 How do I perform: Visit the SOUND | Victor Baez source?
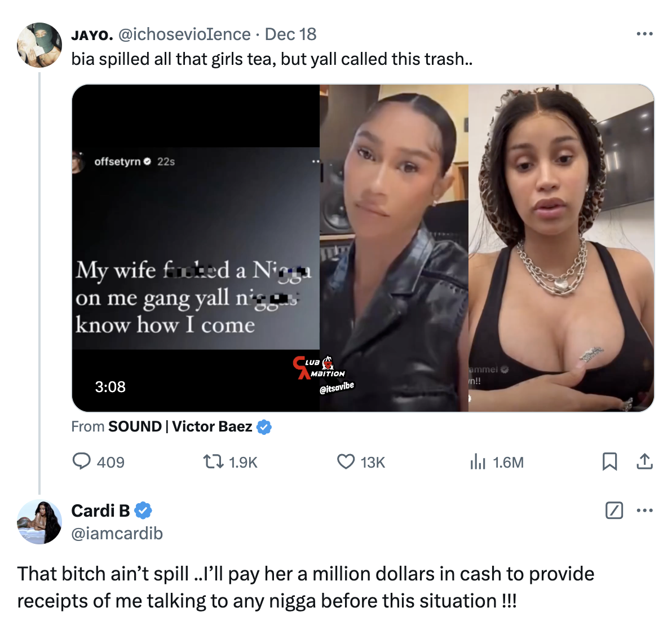coord(180,426)
